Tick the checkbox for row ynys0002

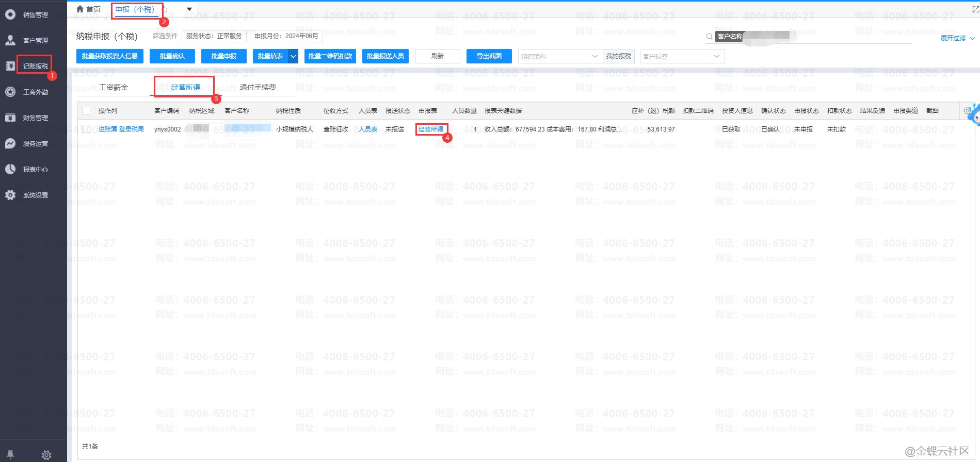tap(86, 129)
